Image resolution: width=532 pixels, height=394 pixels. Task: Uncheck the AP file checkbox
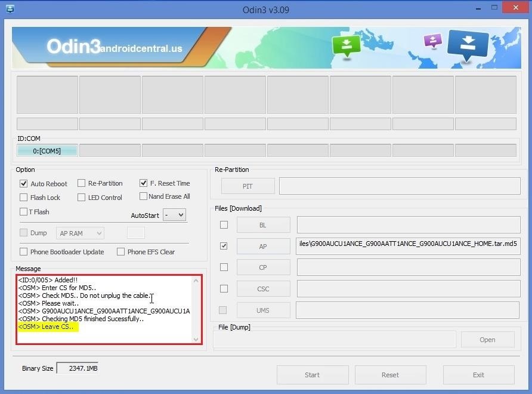[224, 246]
